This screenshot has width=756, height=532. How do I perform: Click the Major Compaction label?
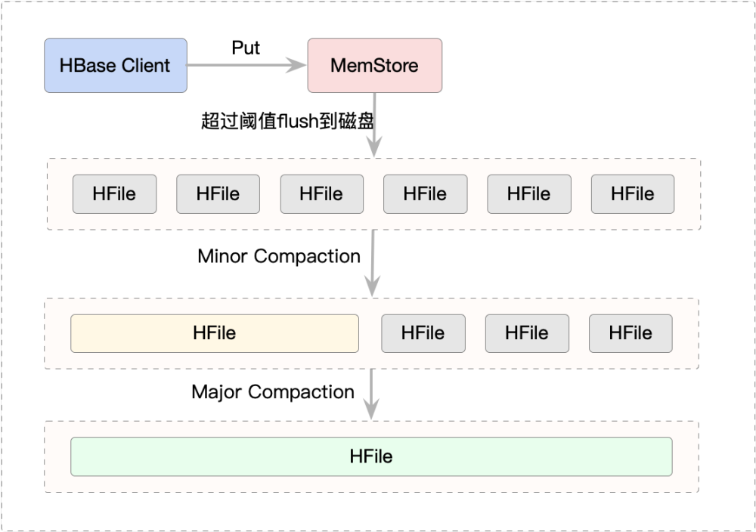(273, 392)
